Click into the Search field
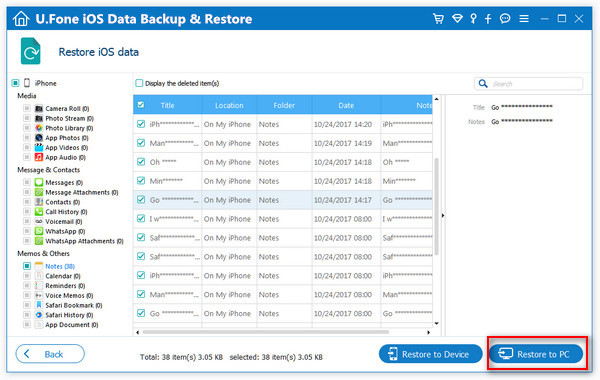This screenshot has width=600, height=380. click(x=529, y=83)
